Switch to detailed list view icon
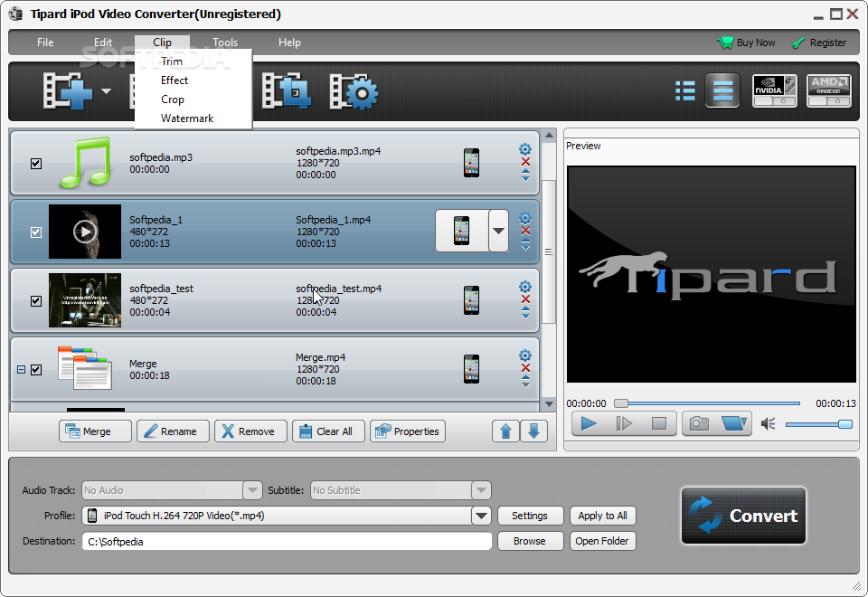868x597 pixels. pos(685,91)
